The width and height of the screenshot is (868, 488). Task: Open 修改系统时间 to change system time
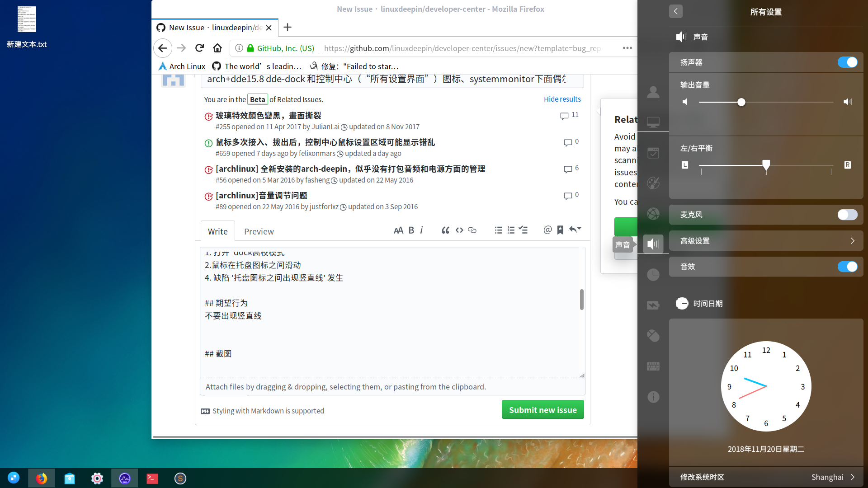coord(766,477)
